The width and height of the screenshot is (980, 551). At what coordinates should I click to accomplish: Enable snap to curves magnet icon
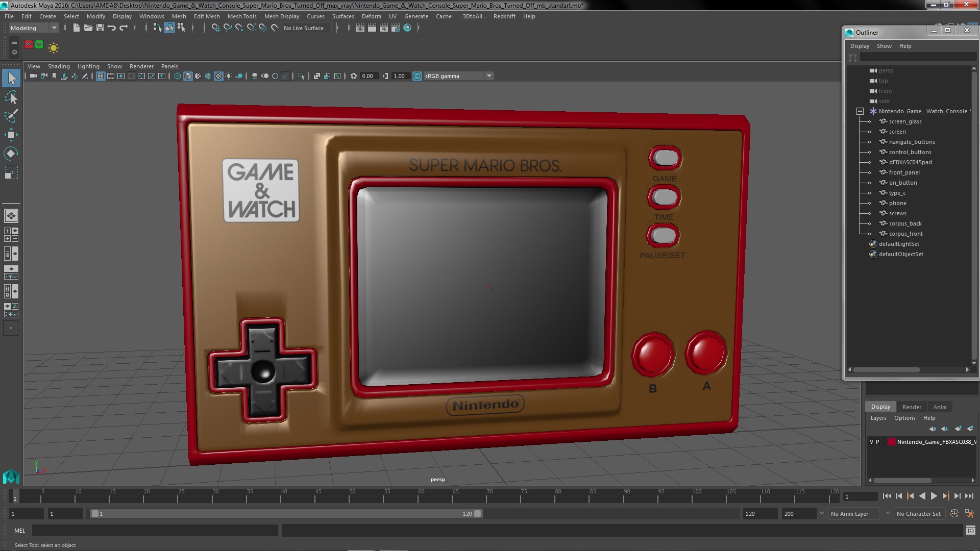click(228, 28)
